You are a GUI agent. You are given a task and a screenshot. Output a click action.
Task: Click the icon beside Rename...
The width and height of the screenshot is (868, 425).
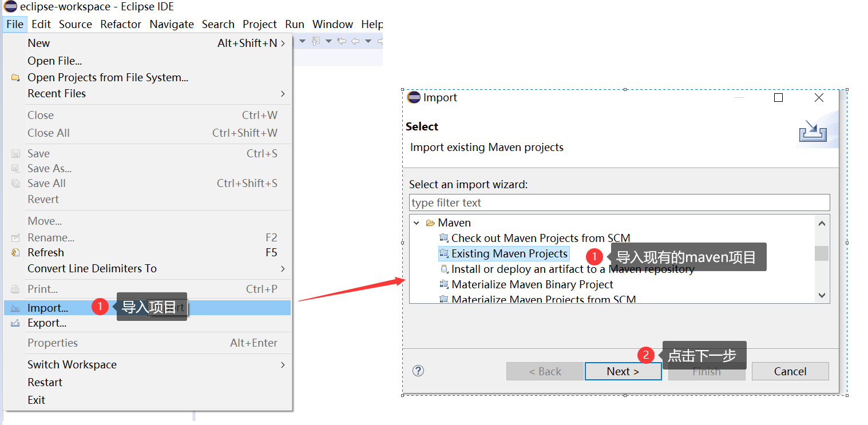(x=15, y=238)
